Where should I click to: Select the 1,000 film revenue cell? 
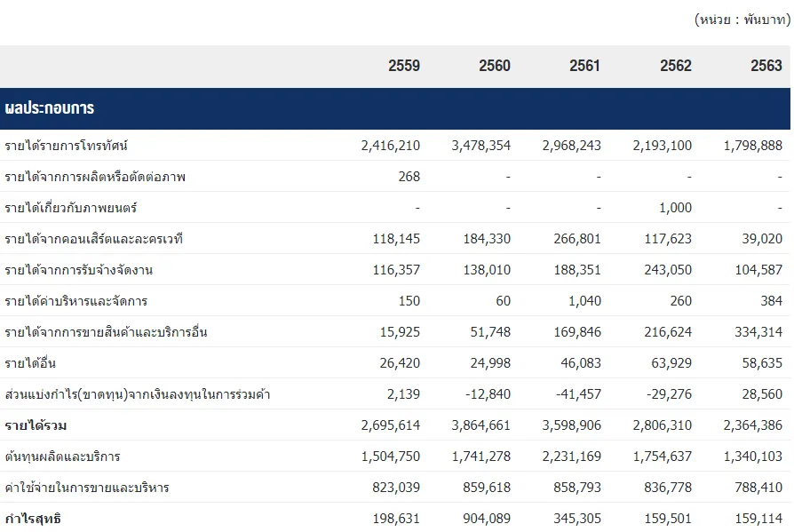tap(675, 208)
